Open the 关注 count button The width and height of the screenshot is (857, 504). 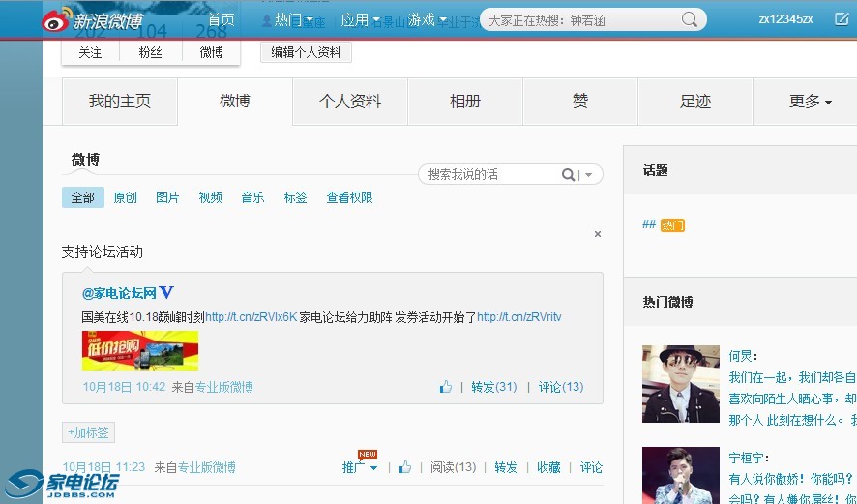(90, 52)
